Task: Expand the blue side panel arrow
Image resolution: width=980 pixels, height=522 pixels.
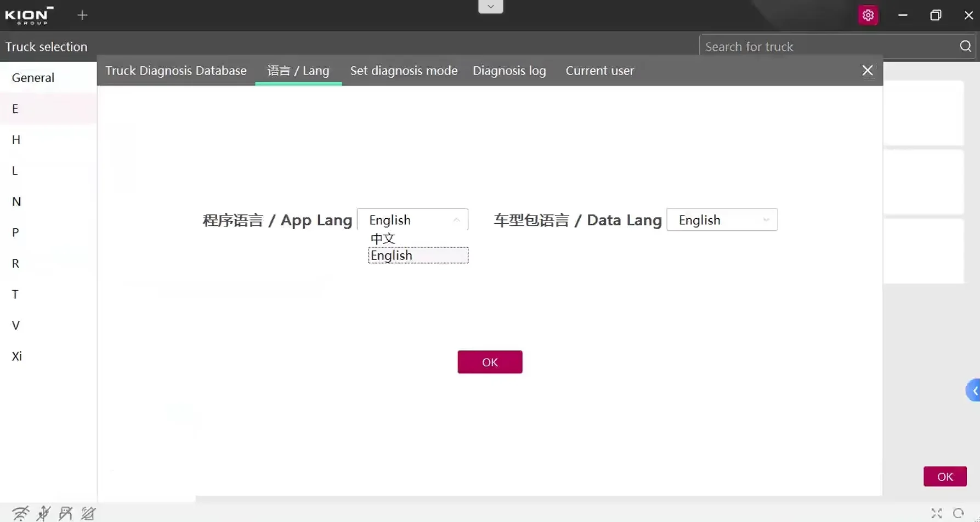Action: click(973, 390)
